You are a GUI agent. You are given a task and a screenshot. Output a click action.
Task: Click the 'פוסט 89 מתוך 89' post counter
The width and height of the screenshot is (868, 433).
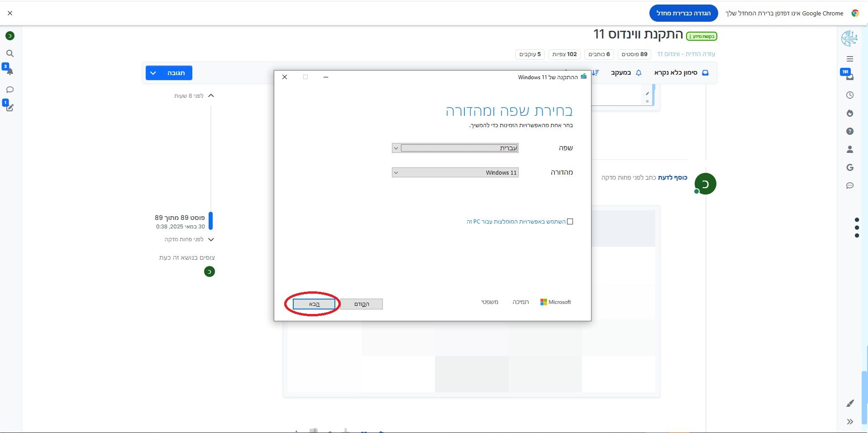point(180,218)
